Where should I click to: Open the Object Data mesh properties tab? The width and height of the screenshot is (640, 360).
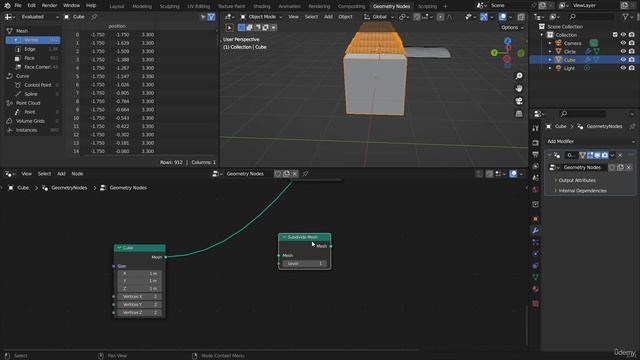[x=536, y=277]
